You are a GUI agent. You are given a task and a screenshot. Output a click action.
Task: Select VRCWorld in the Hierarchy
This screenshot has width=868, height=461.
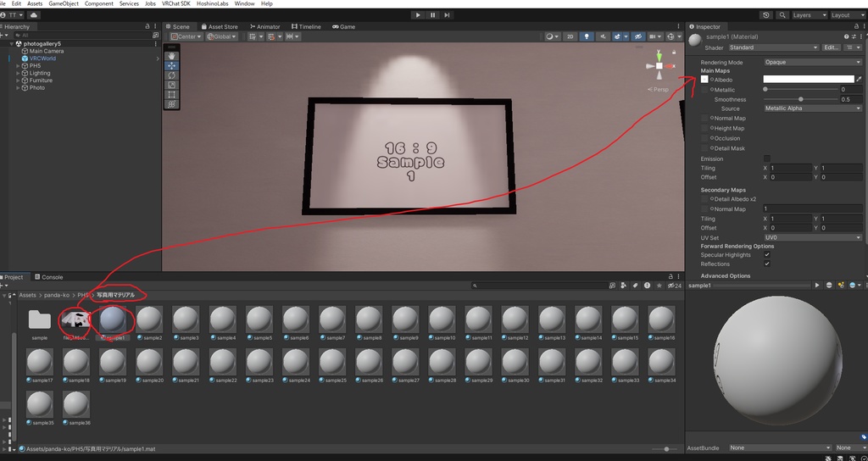[42, 58]
